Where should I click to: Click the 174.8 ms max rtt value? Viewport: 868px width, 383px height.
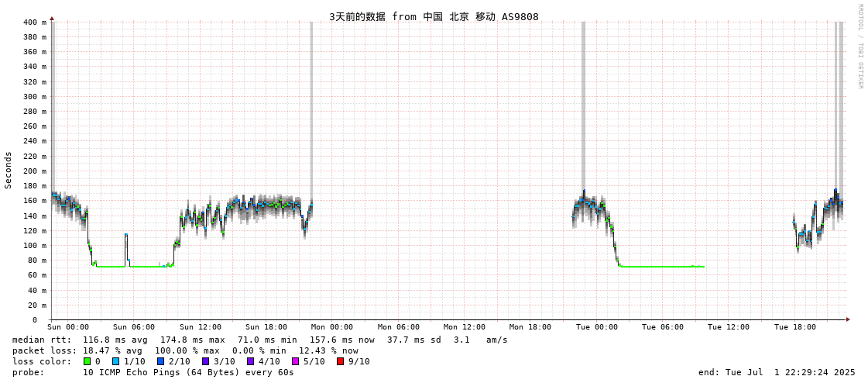pyautogui.click(x=193, y=340)
